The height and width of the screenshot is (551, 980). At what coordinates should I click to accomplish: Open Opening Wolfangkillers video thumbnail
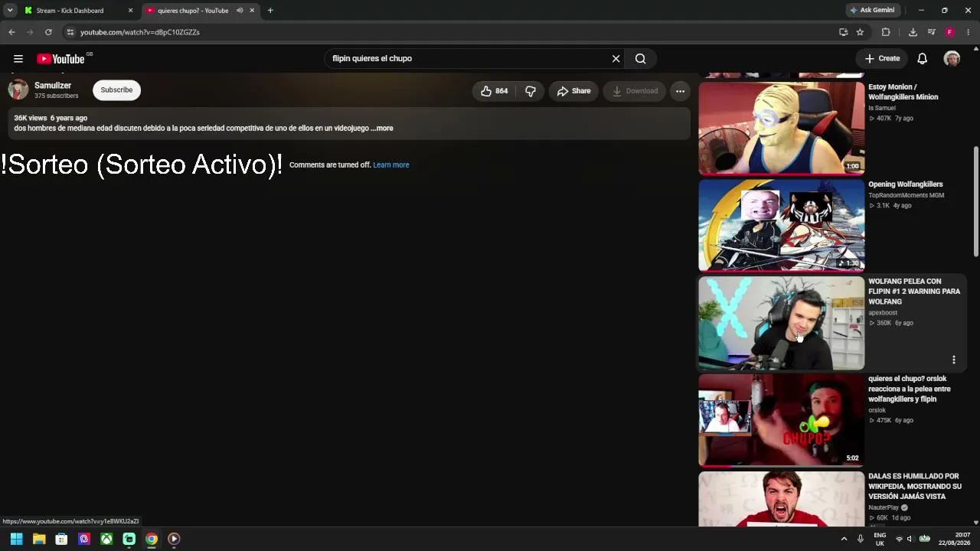tap(781, 226)
